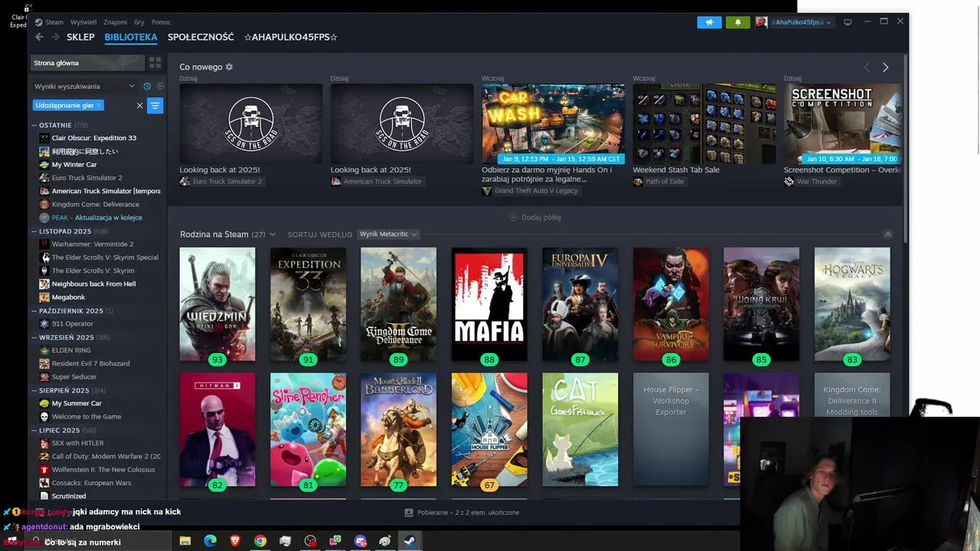This screenshot has width=980, height=551.
Task: Open the ☆AHAPULKO45FPS☆ profile tab
Action: point(291,37)
